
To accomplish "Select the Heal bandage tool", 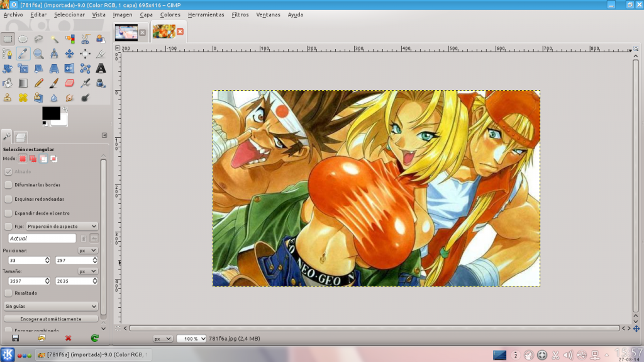I will pyautogui.click(x=23, y=98).
